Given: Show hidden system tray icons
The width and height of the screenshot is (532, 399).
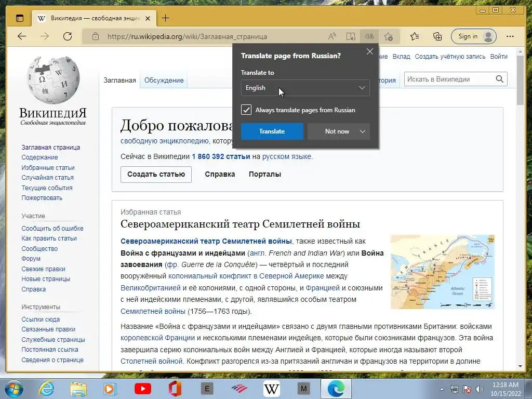Looking at the screenshot, I should coord(442,389).
